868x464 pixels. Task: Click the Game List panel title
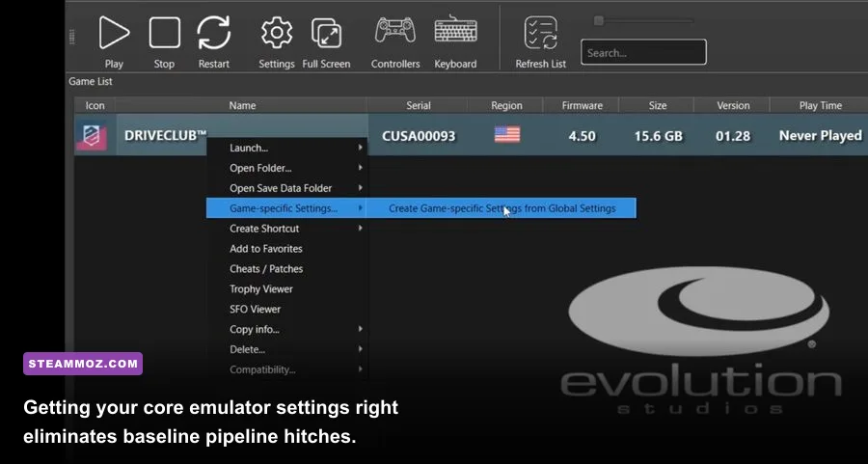pos(91,81)
